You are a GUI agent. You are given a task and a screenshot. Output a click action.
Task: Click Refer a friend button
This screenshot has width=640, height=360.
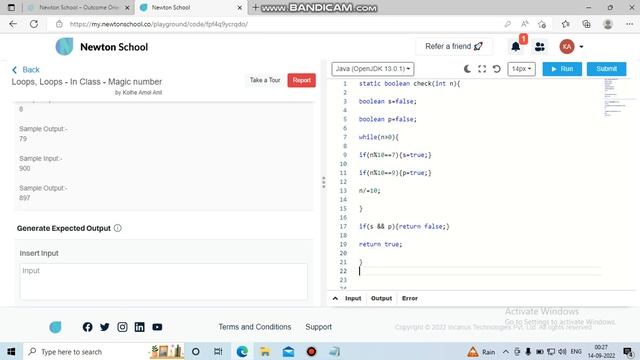click(454, 47)
